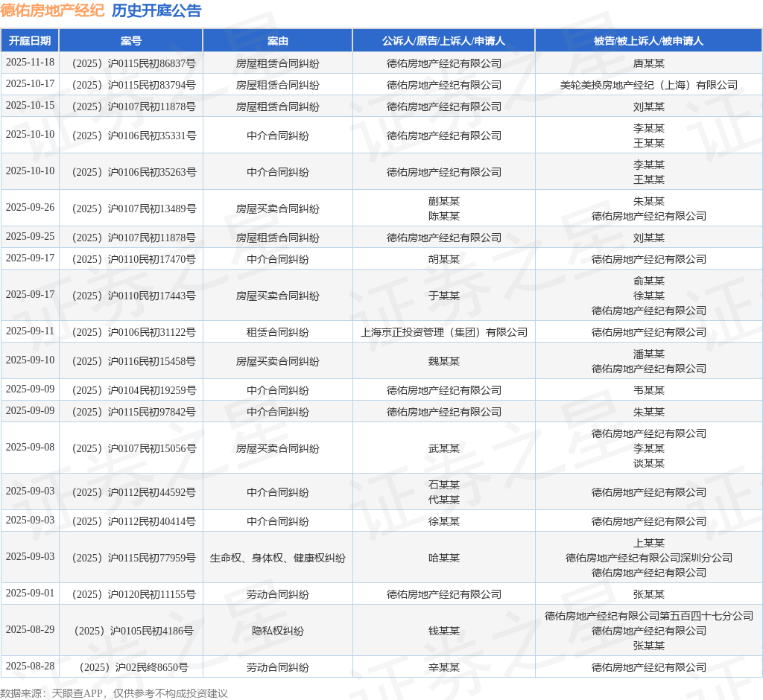Click plaintiff 钱某某
The height and width of the screenshot is (700, 763).
point(444,631)
